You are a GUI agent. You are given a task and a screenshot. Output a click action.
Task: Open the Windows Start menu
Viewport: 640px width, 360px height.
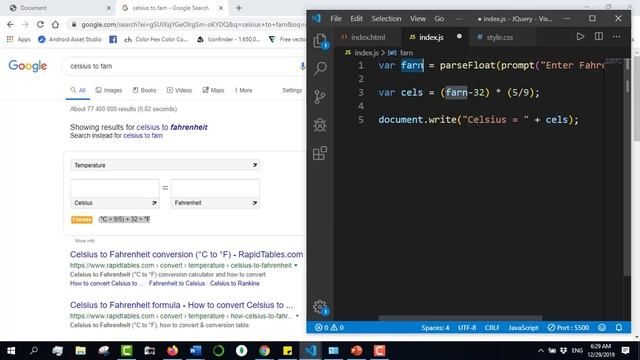11,351
